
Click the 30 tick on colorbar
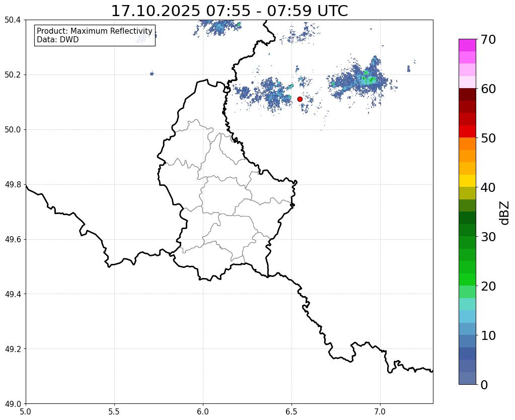(x=488, y=237)
